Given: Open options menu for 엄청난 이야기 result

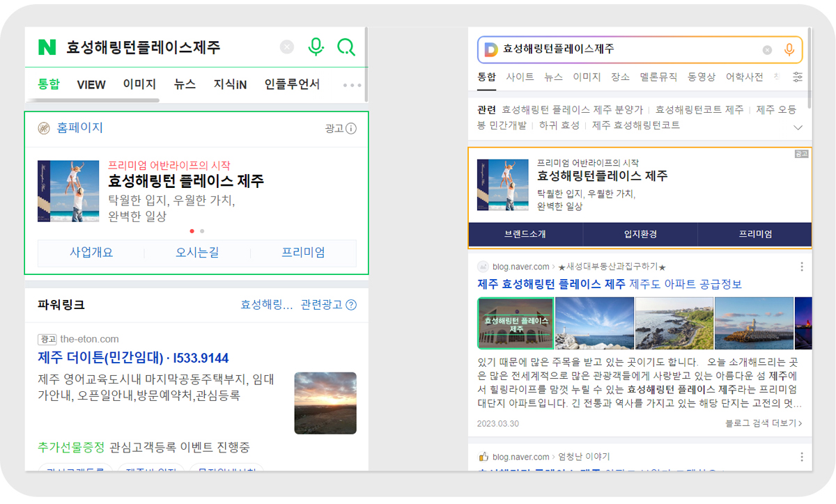Looking at the screenshot, I should (x=802, y=457).
